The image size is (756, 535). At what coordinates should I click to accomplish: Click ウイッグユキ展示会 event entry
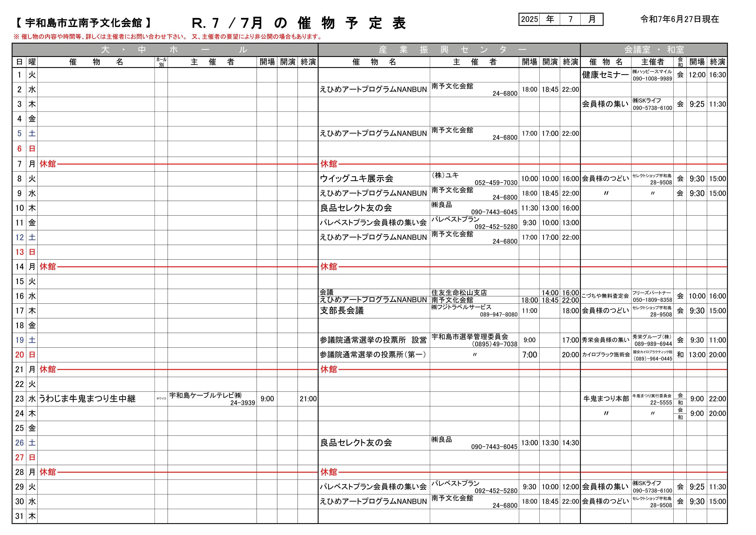pos(357,179)
